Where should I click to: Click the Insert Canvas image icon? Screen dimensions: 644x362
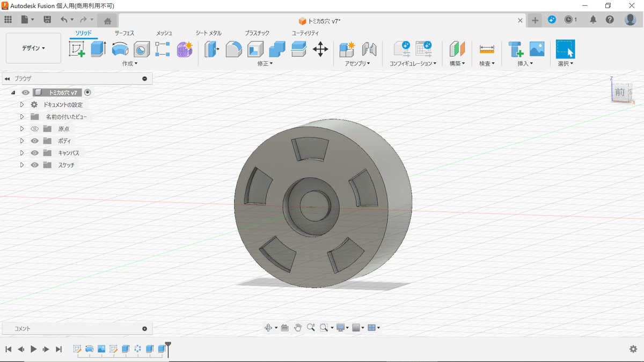click(537, 49)
